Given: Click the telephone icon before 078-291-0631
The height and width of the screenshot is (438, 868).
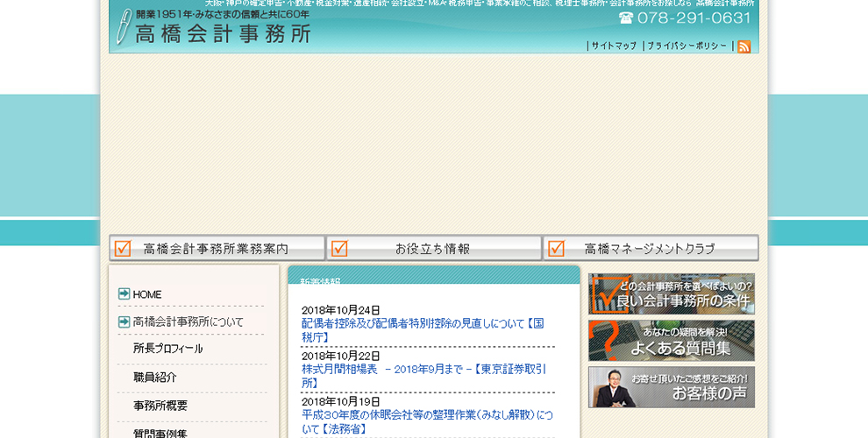Looking at the screenshot, I should (x=626, y=18).
